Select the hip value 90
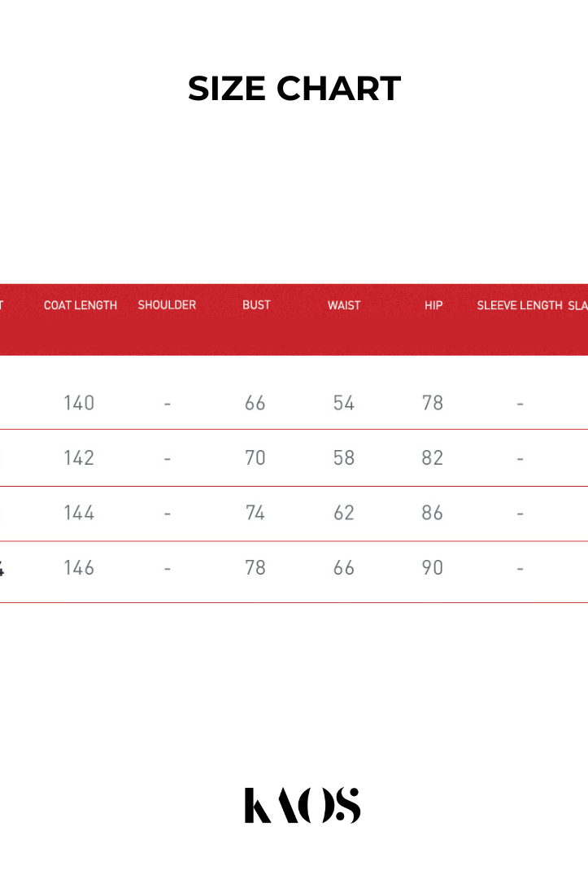Image resolution: width=588 pixels, height=879 pixels. point(433,567)
